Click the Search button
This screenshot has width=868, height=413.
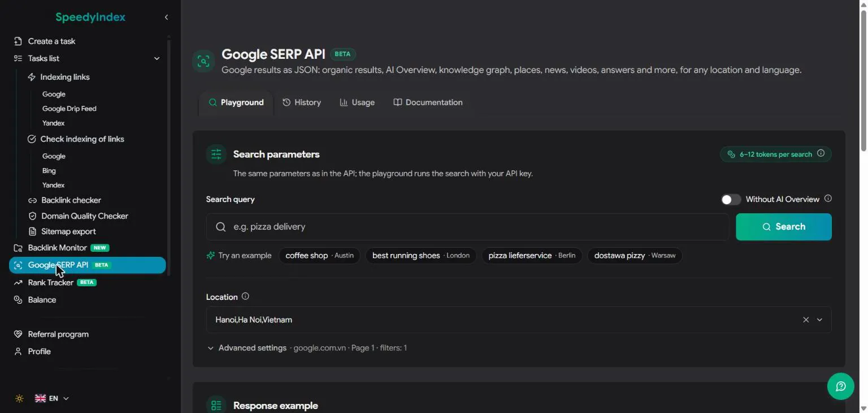tap(784, 227)
